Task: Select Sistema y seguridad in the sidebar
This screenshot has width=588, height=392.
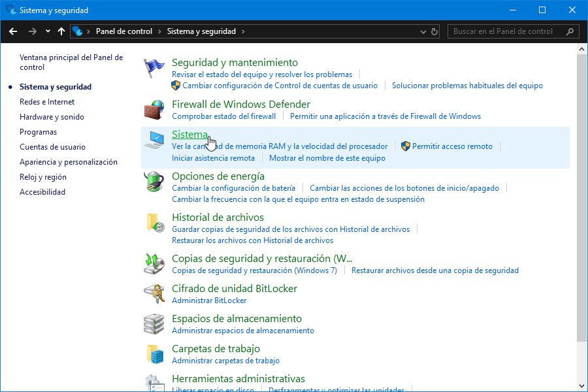Action: tap(56, 87)
